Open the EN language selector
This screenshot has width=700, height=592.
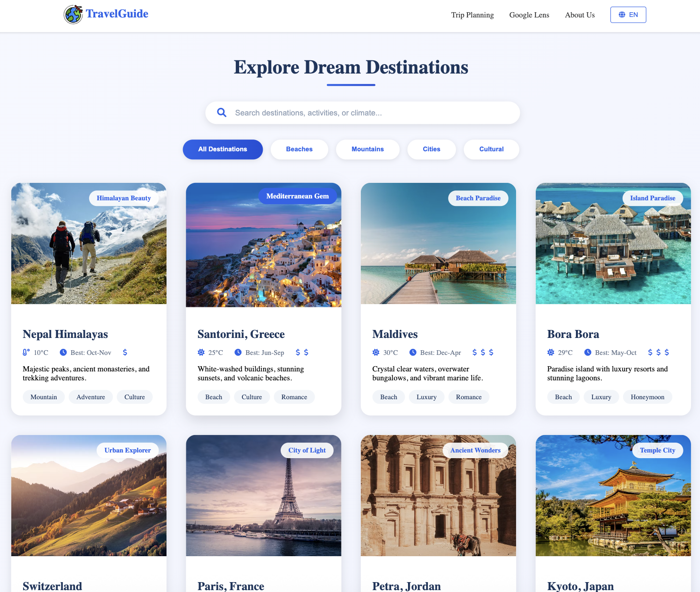628,15
